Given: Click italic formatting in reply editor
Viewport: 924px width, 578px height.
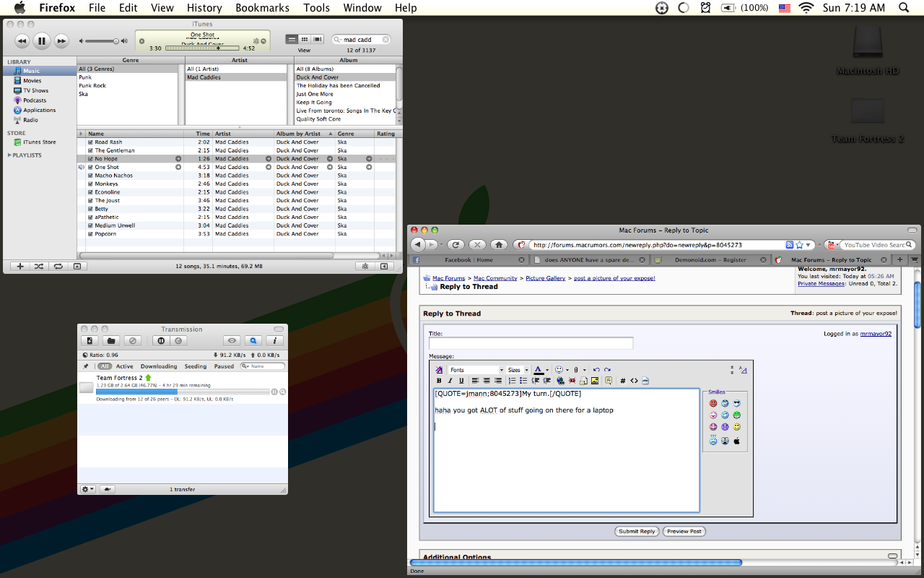Looking at the screenshot, I should pos(450,381).
